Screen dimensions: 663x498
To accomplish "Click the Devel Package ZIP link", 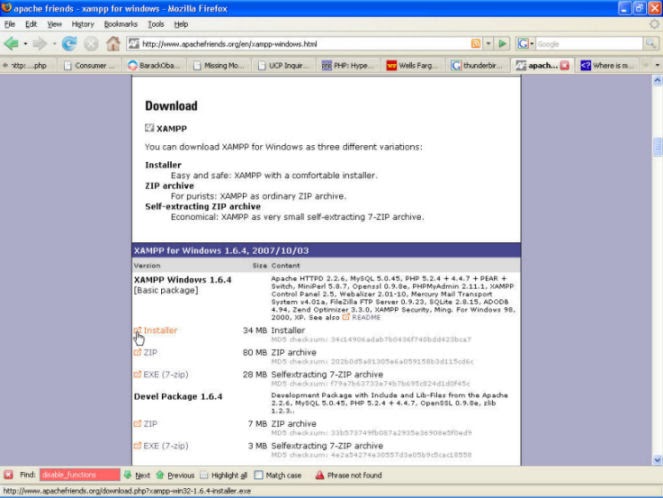I will tap(150, 424).
